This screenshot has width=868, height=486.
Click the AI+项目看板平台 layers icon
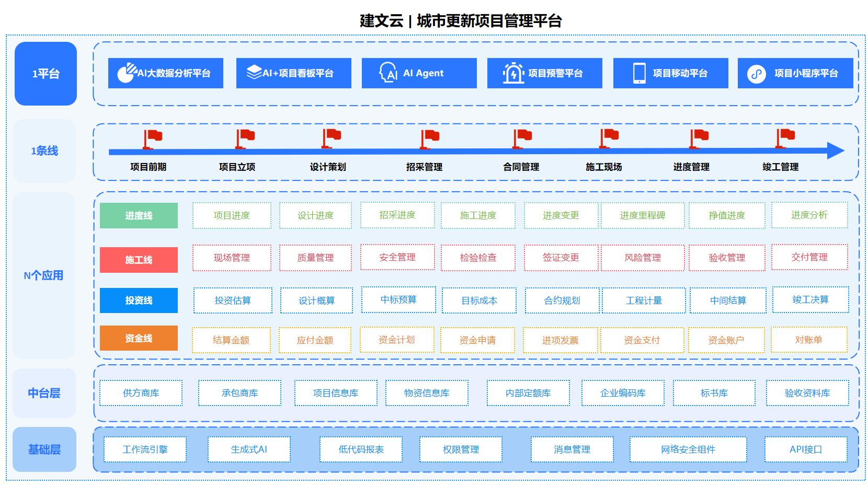click(x=254, y=73)
